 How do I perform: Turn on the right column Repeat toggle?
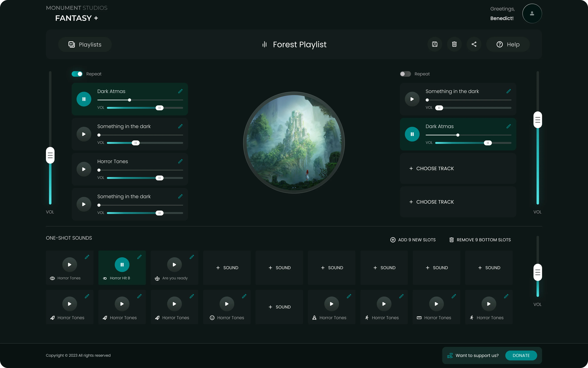pos(405,74)
